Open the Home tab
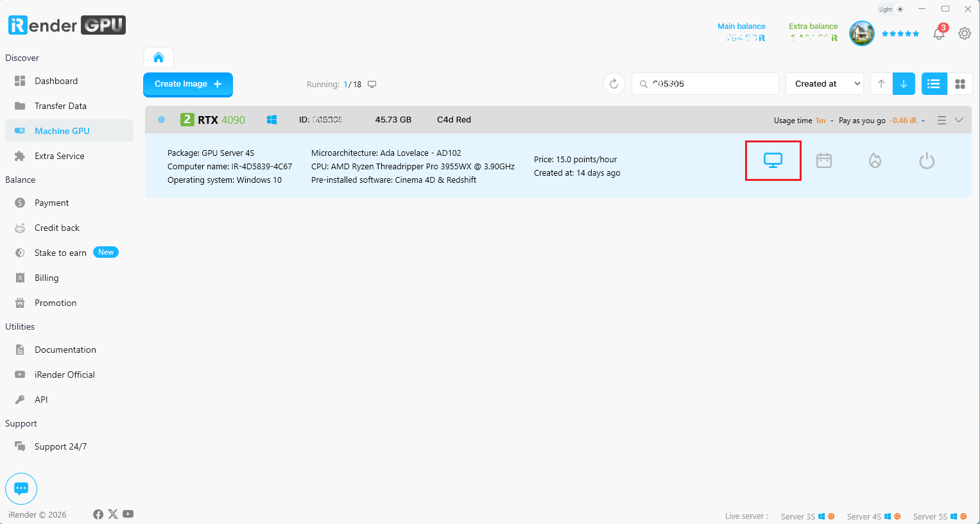This screenshot has width=980, height=524. (x=159, y=58)
